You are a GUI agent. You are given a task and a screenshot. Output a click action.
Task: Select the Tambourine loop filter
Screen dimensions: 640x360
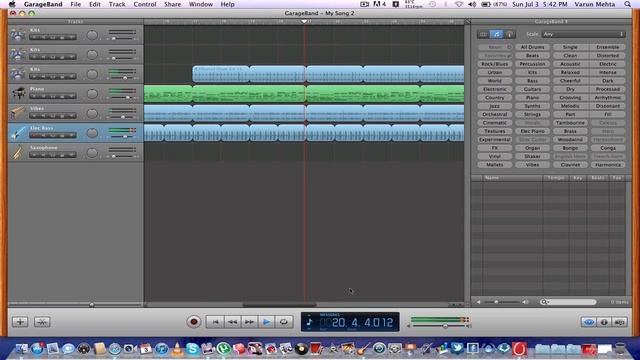tap(570, 123)
